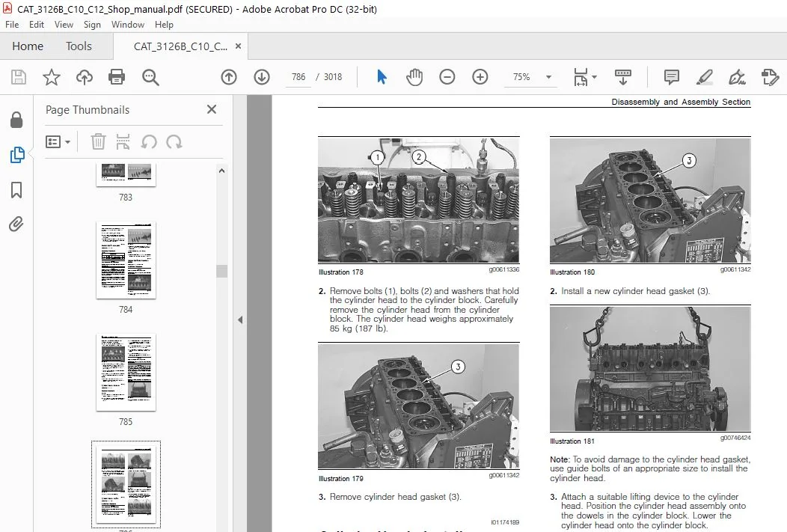The width and height of the screenshot is (787, 532).
Task: Collapse the navigation pane arrow
Action: click(x=240, y=319)
